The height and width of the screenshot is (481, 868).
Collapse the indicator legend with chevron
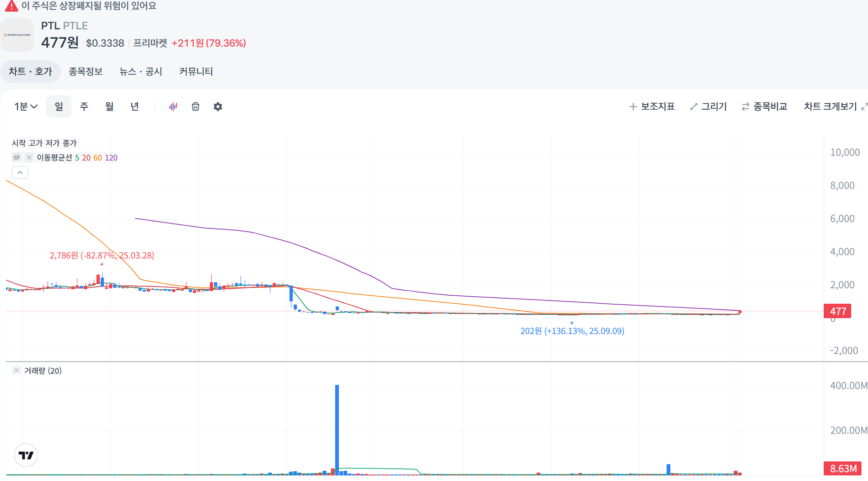pos(20,173)
